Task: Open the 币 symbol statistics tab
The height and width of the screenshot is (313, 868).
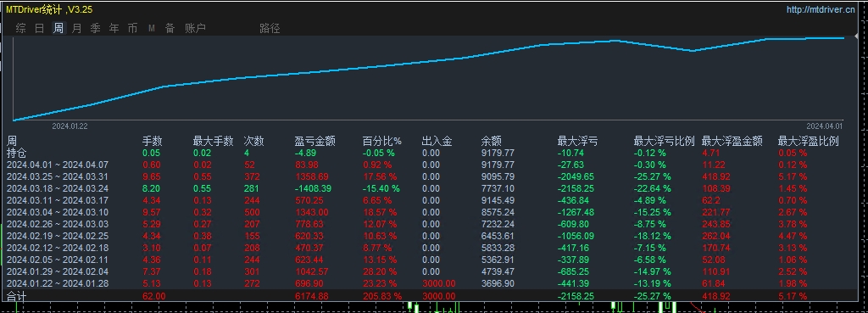Action: click(132, 28)
